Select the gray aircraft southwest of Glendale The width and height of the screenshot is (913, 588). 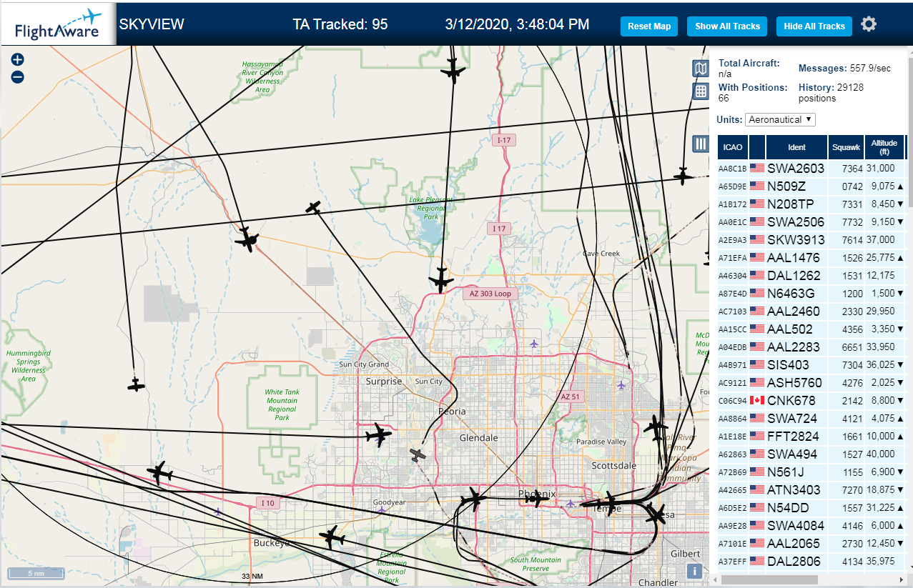[418, 455]
